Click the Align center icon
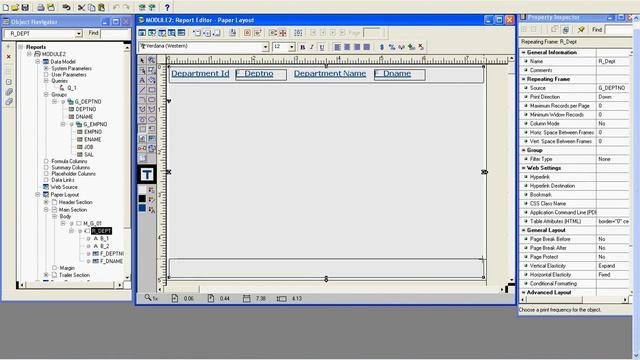The image size is (640, 360). coord(347,47)
